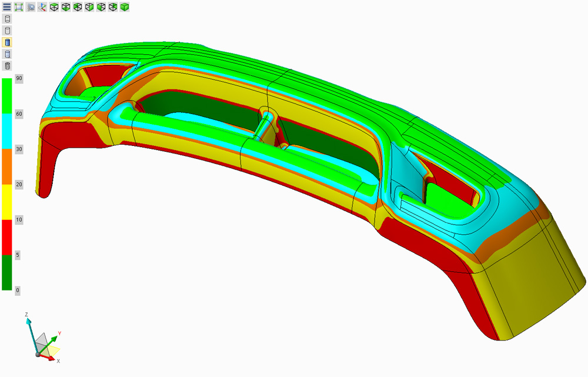Select the zoom window magnifier tool
Screen dimensions: 588x377
click(31, 6)
